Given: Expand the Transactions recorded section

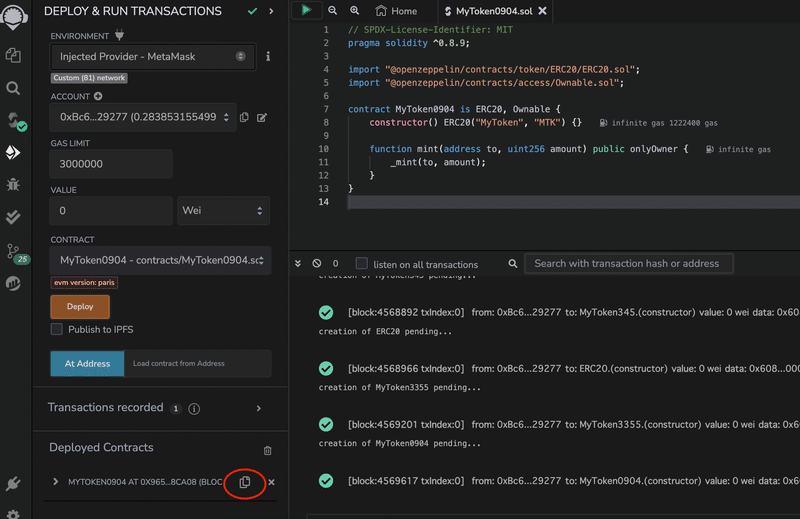Looking at the screenshot, I should 259,408.
